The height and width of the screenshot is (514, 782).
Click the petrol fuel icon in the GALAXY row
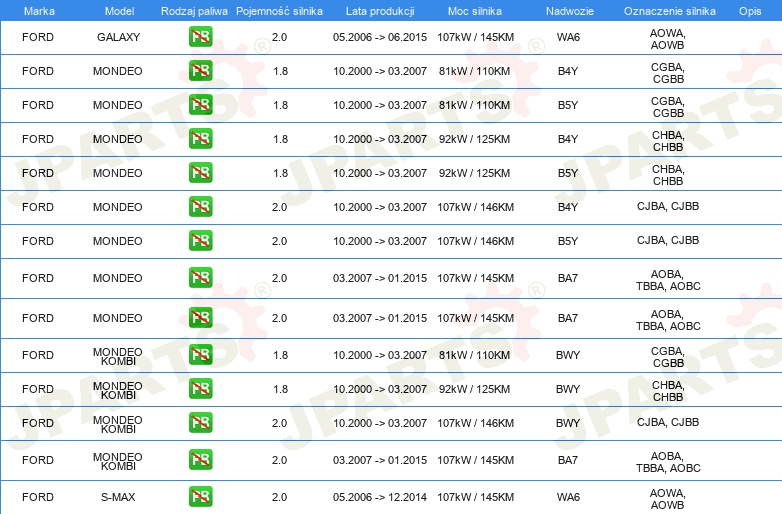point(200,37)
